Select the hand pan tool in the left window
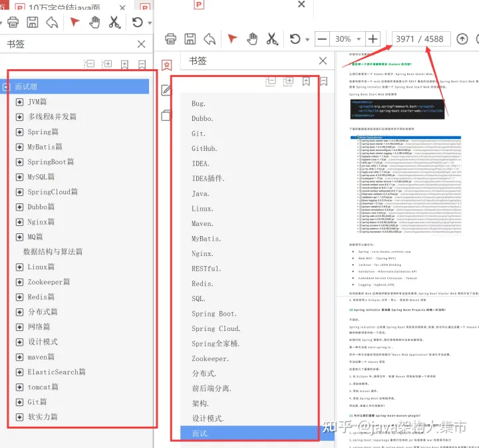479x448 pixels. [94, 23]
